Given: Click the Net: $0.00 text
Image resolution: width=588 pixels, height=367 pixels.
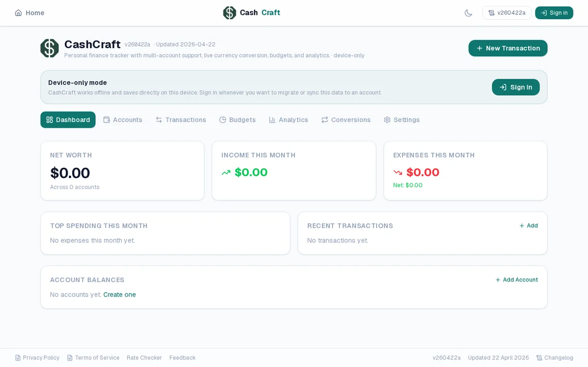Looking at the screenshot, I should coord(408,185).
